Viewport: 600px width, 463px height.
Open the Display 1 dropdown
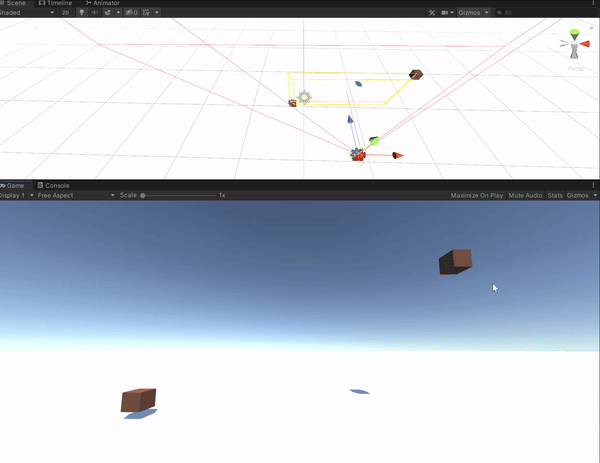(x=13, y=196)
